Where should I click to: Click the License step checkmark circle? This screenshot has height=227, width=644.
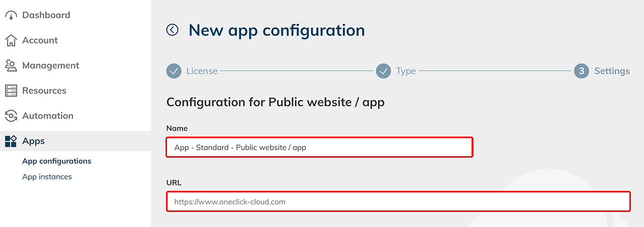[x=174, y=71]
